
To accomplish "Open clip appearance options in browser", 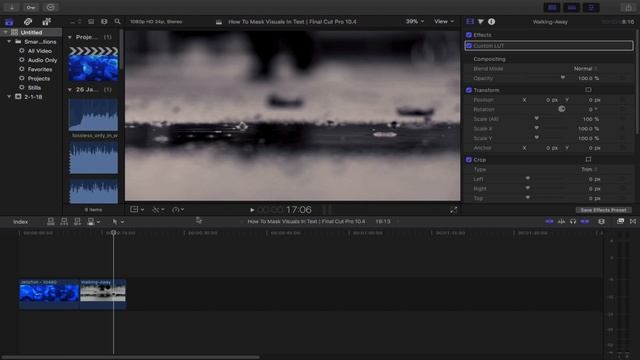I will [104, 22].
